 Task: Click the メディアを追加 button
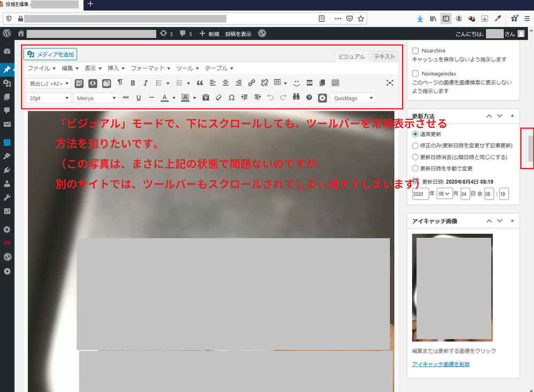pos(51,54)
